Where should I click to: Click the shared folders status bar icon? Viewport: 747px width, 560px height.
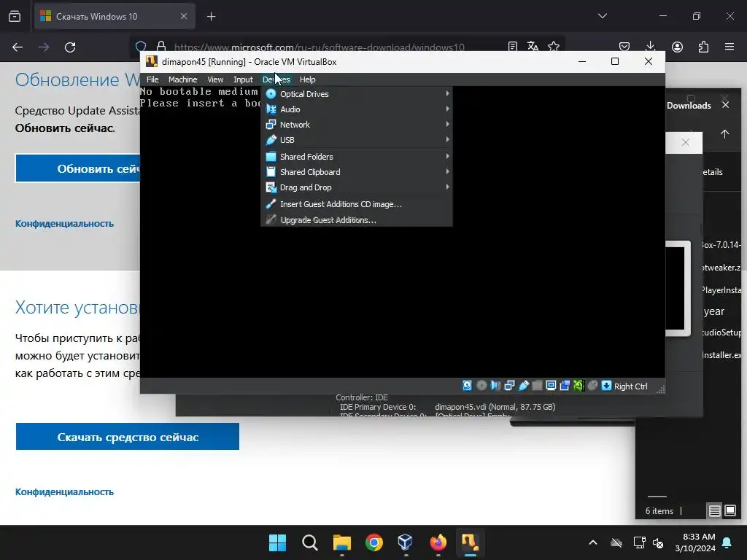pyautogui.click(x=537, y=386)
